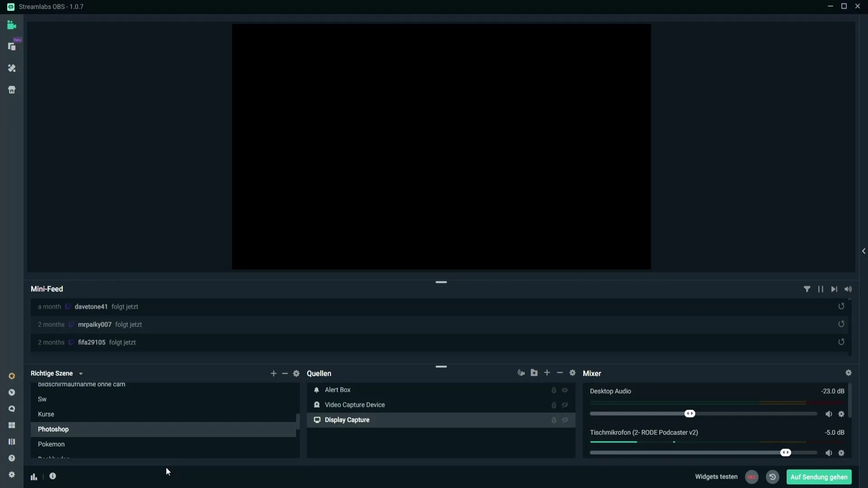868x488 pixels.
Task: Open Richtige Szene collection dropdown
Action: coord(57,374)
